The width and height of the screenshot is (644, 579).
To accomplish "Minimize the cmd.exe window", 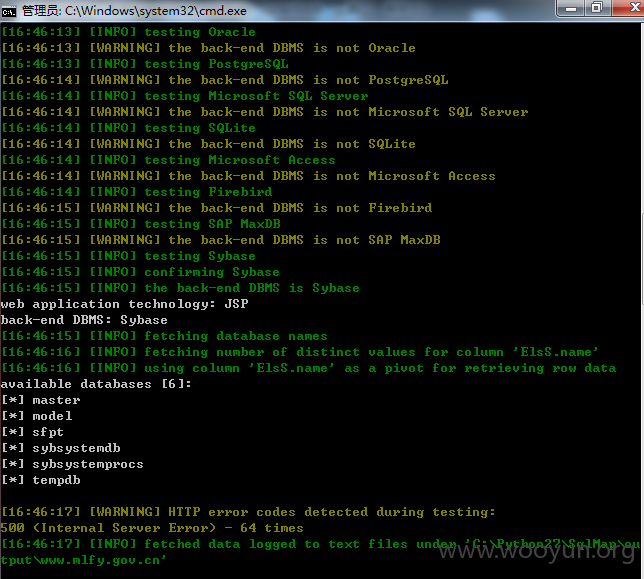I will click(x=571, y=8).
